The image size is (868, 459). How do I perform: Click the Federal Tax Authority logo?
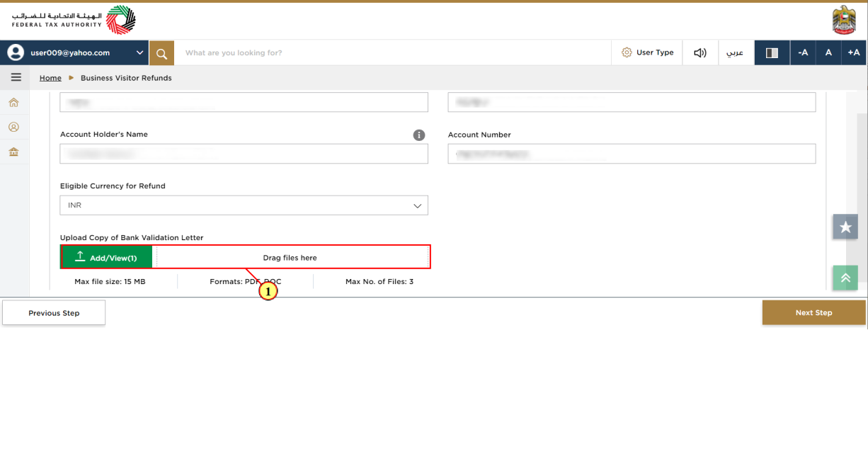point(74,20)
